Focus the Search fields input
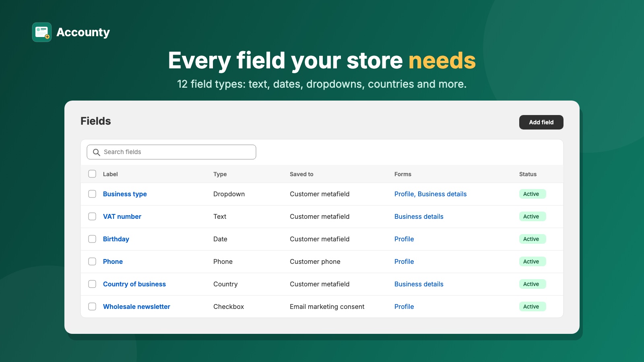Viewport: 644px width, 362px height. click(171, 152)
